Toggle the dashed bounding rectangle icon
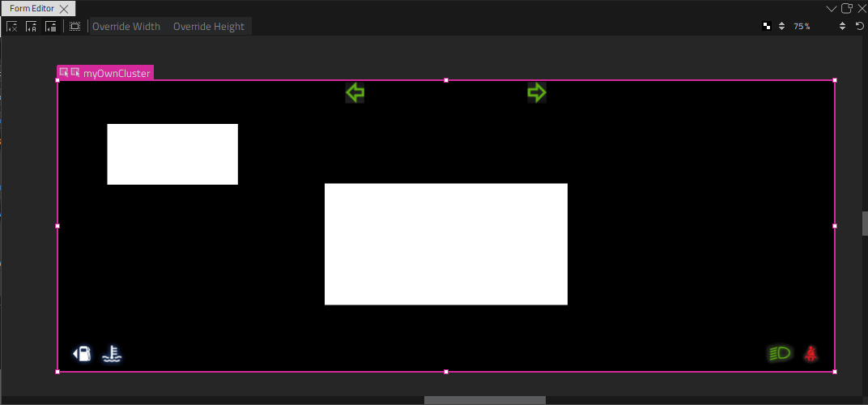This screenshot has height=405, width=868. (74, 27)
